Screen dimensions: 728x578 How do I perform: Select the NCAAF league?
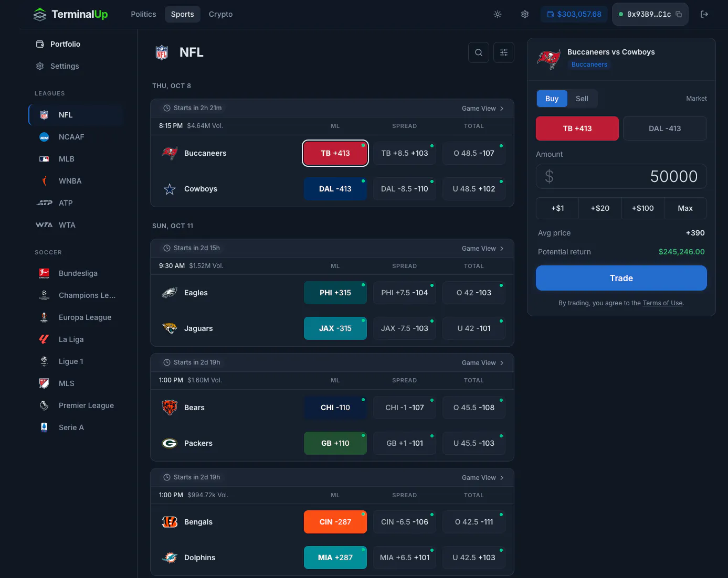pos(76,137)
